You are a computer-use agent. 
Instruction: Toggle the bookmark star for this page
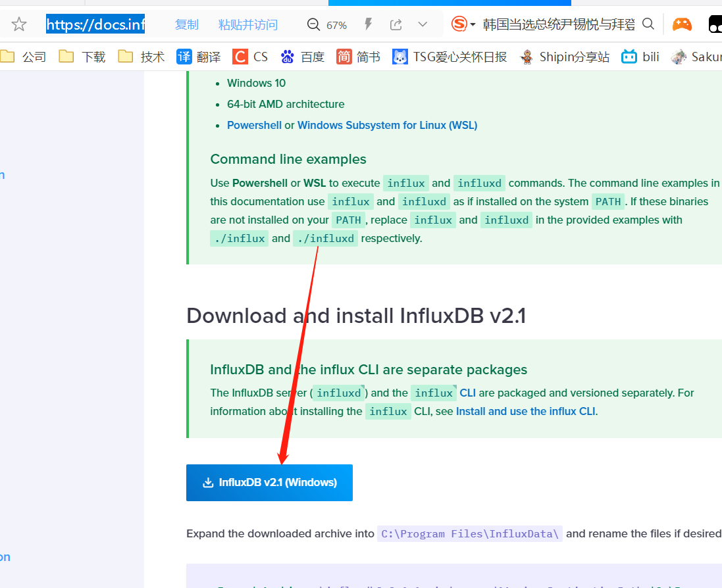pos(18,24)
